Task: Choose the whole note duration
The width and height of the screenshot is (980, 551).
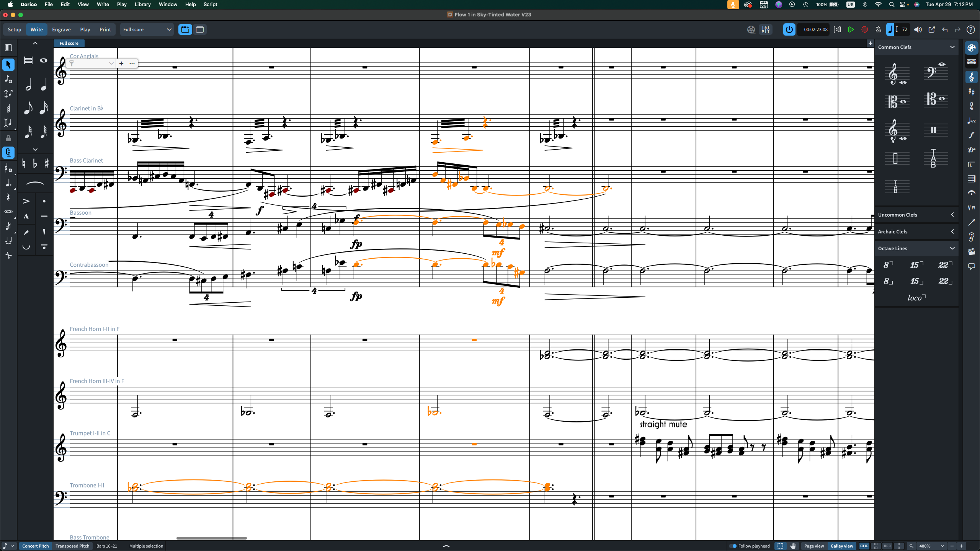Action: coord(44,60)
